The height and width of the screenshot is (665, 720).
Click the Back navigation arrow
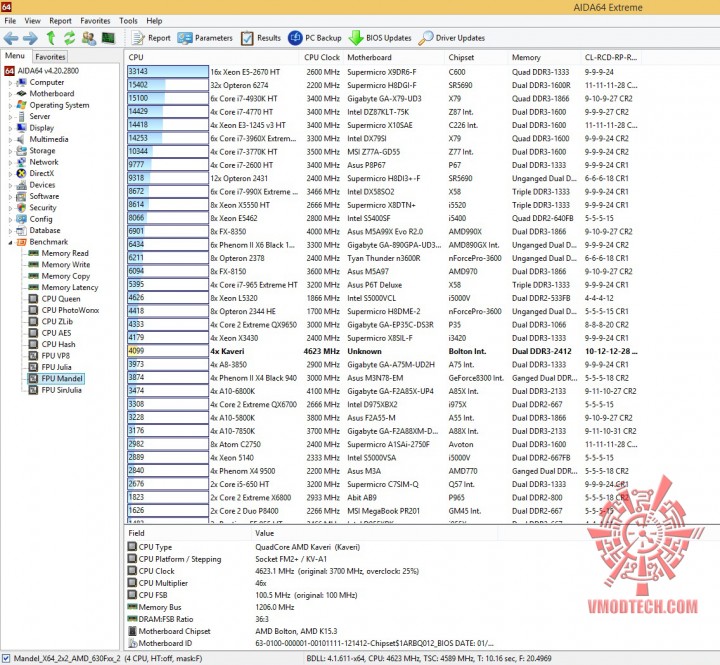point(11,38)
